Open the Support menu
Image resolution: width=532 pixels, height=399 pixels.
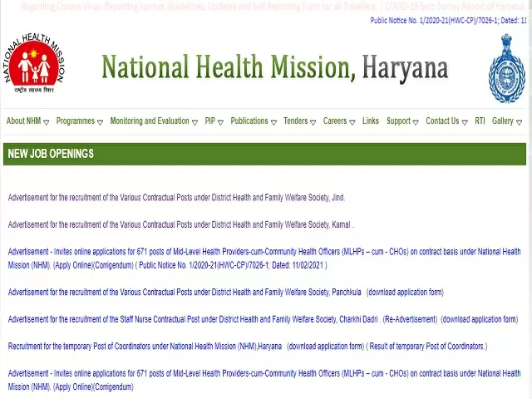point(399,121)
